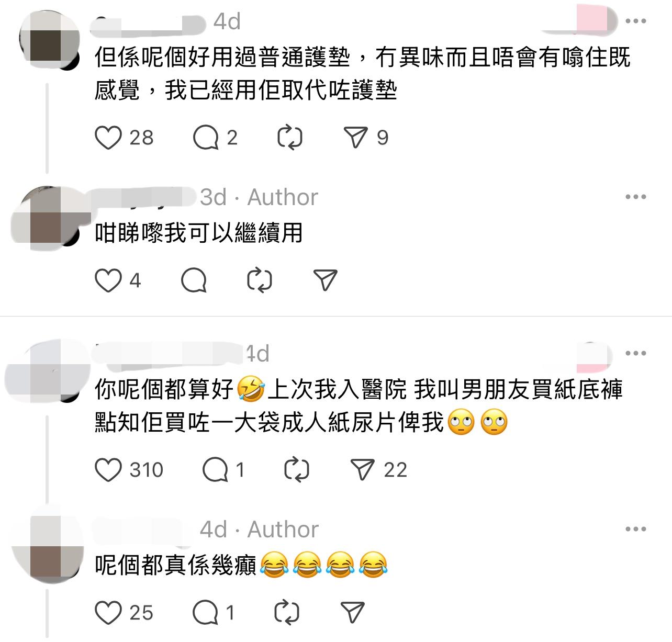Repost the author's 3d reply
Image resolution: width=672 pixels, height=642 pixels.
tap(260, 280)
